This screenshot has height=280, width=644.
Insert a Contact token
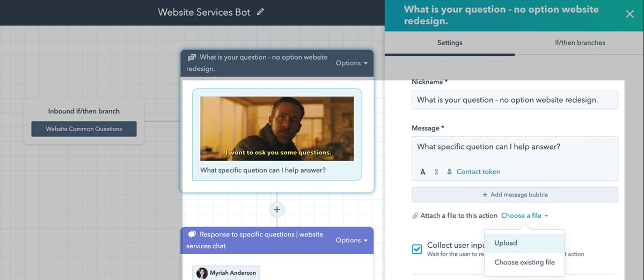pyautogui.click(x=478, y=172)
